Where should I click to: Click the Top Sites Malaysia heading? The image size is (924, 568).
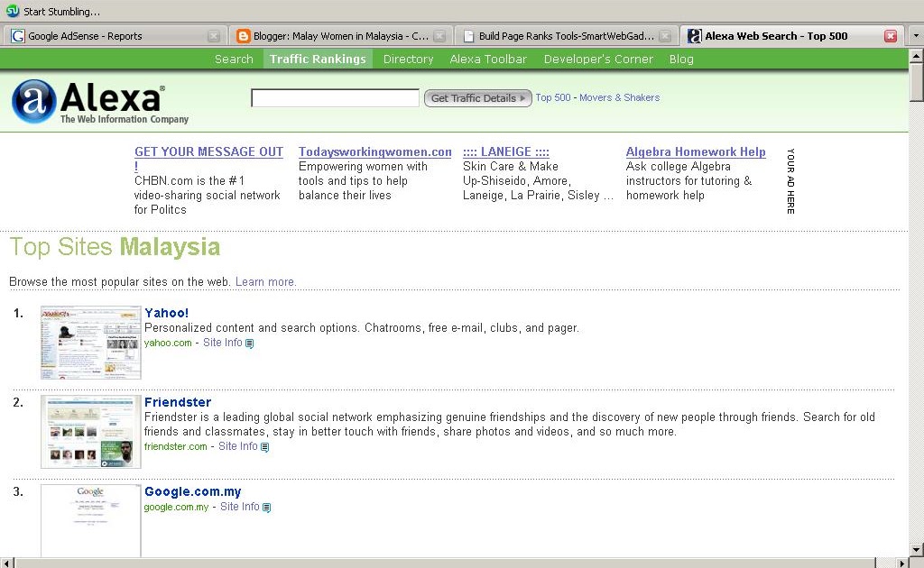pos(115,247)
